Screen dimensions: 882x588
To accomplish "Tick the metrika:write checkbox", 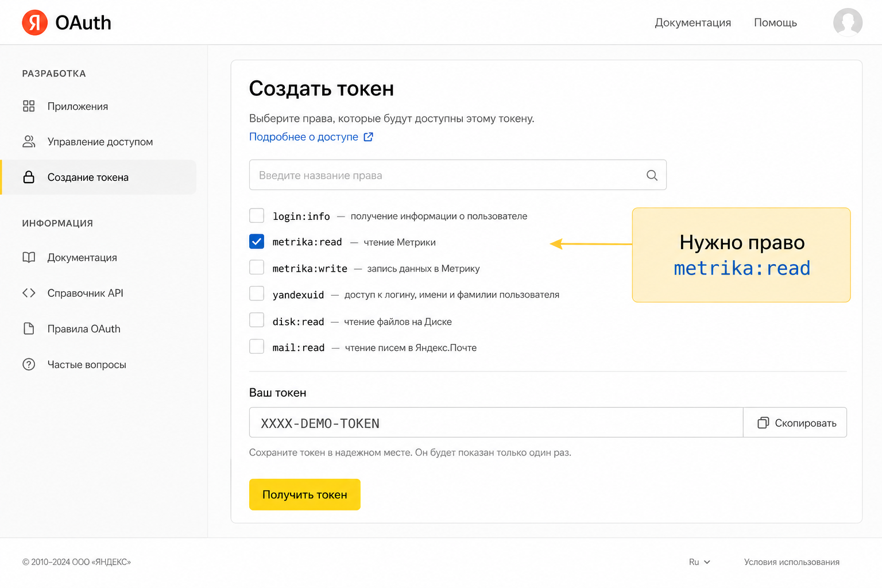I will pos(257,268).
